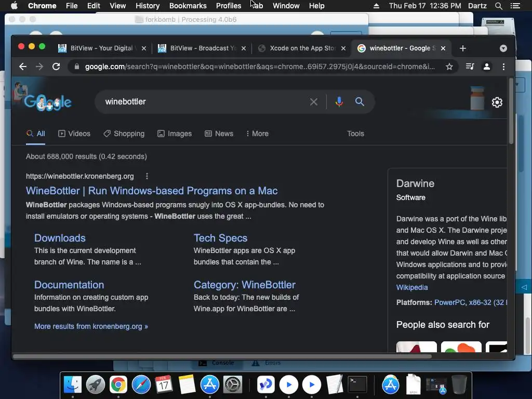
Task: Open search Tools options
Action: [x=355, y=134]
